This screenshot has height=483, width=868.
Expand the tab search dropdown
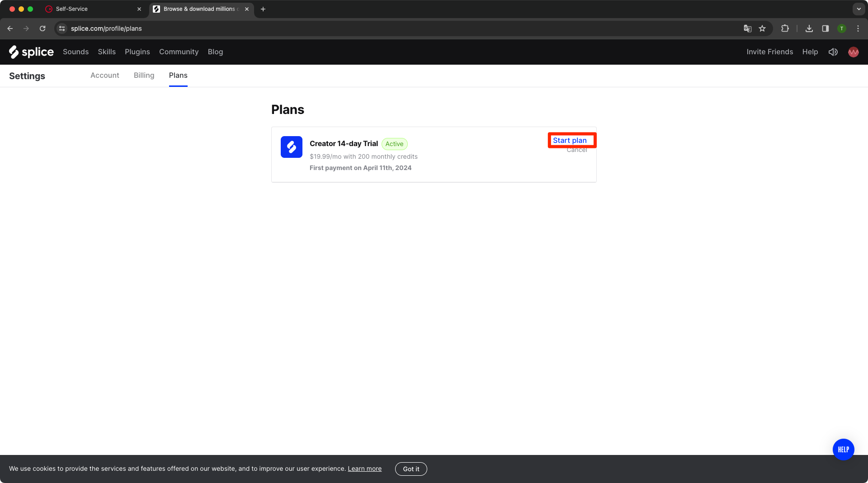859,9
